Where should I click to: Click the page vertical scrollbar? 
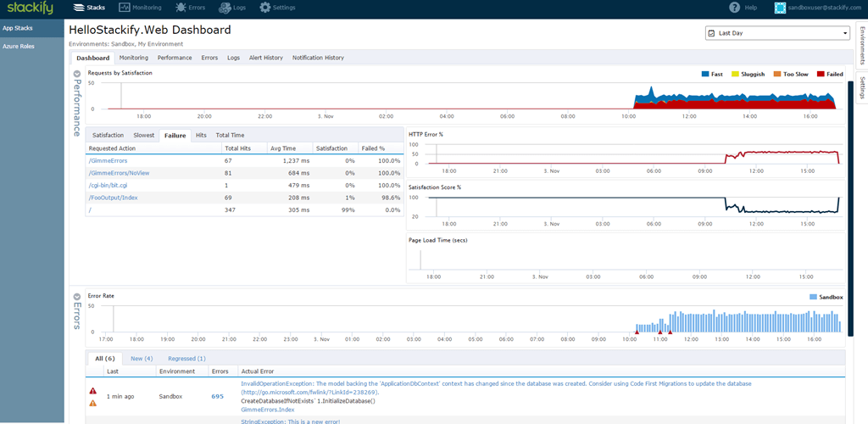[850, 208]
